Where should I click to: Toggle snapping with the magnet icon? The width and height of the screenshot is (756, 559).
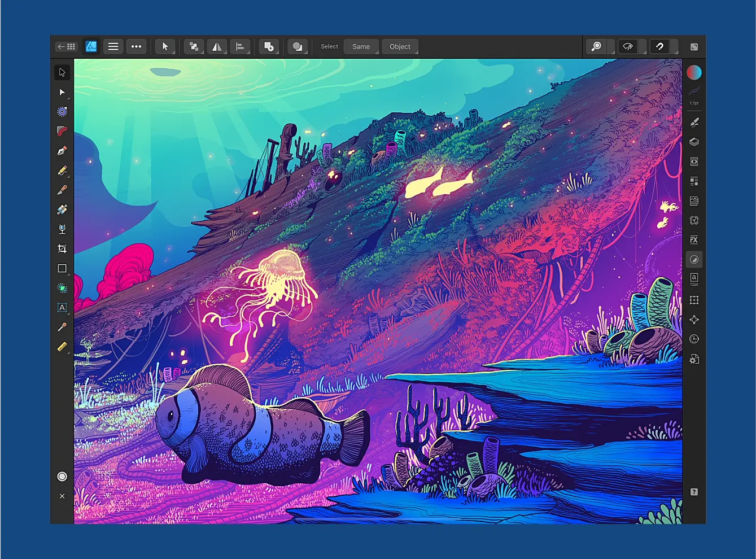pos(659,47)
